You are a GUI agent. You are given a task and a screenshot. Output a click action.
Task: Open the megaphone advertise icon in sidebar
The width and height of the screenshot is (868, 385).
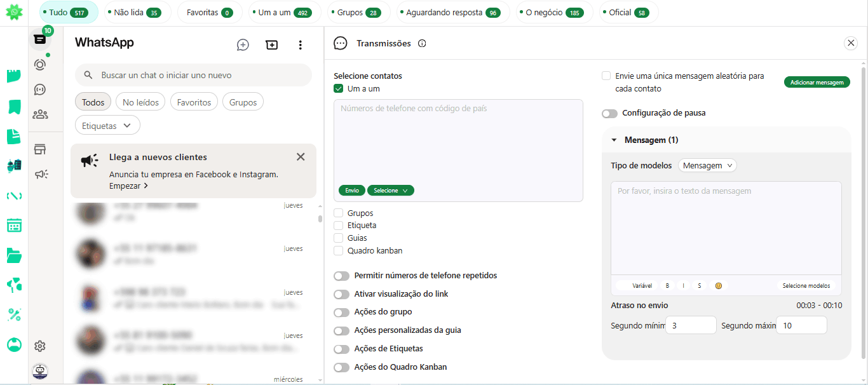click(x=41, y=174)
